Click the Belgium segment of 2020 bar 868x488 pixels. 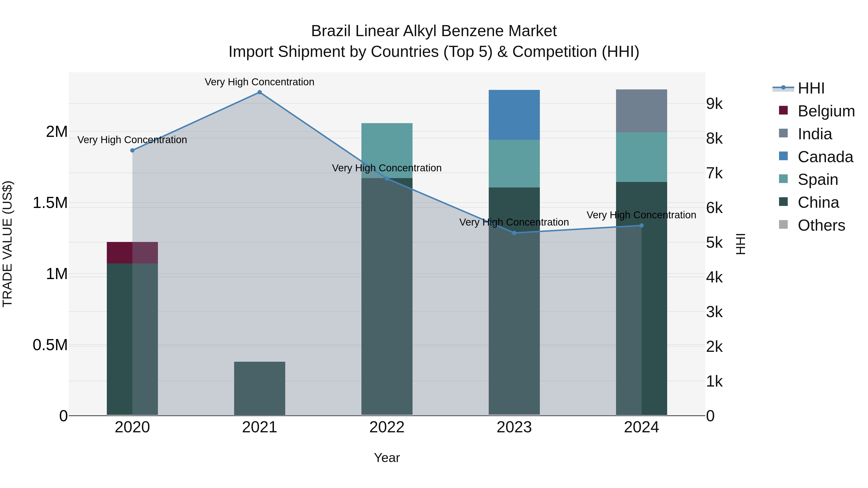point(132,253)
